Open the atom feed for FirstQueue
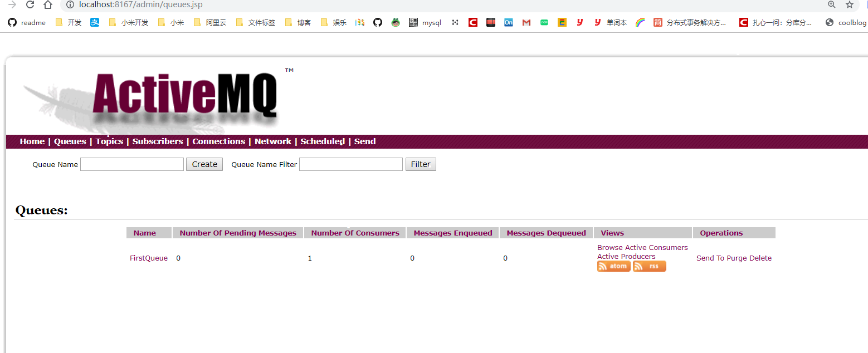Viewport: 868px width, 353px height. click(614, 266)
